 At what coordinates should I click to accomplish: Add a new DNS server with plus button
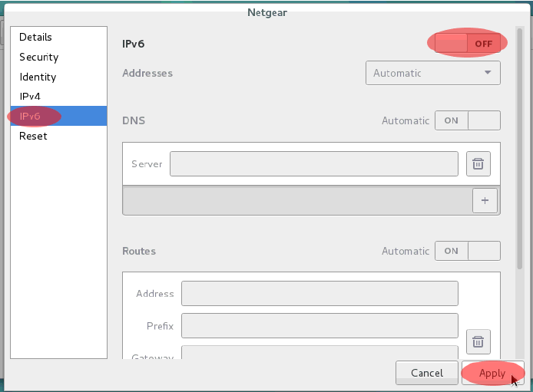485,200
